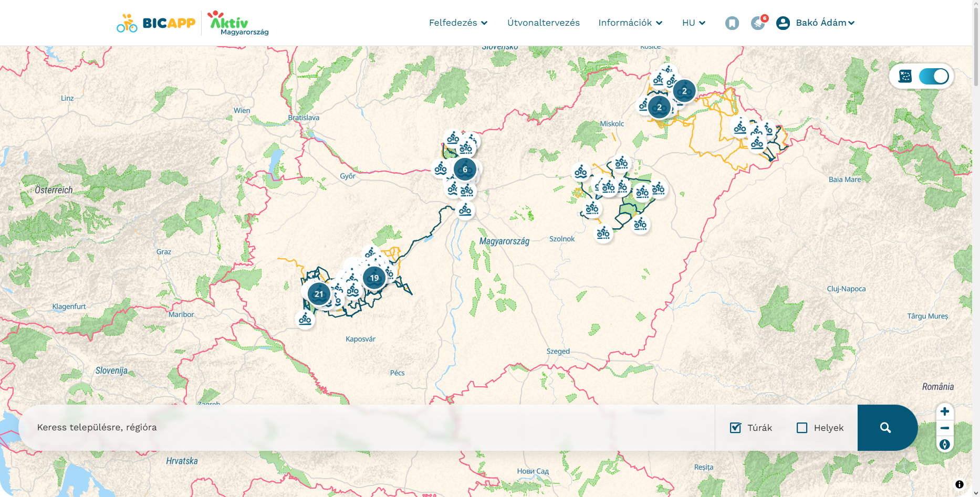980x497 pixels.
Task: Open the saved bookmarks icon
Action: pos(732,23)
